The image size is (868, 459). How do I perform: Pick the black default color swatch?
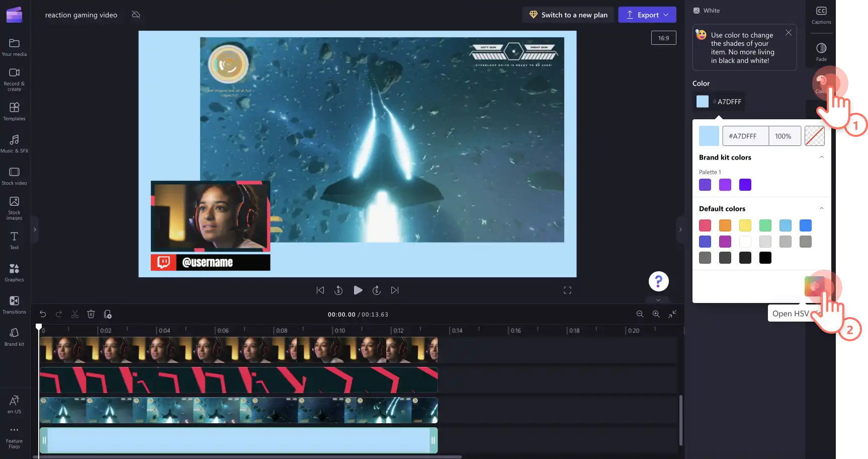[765, 258]
